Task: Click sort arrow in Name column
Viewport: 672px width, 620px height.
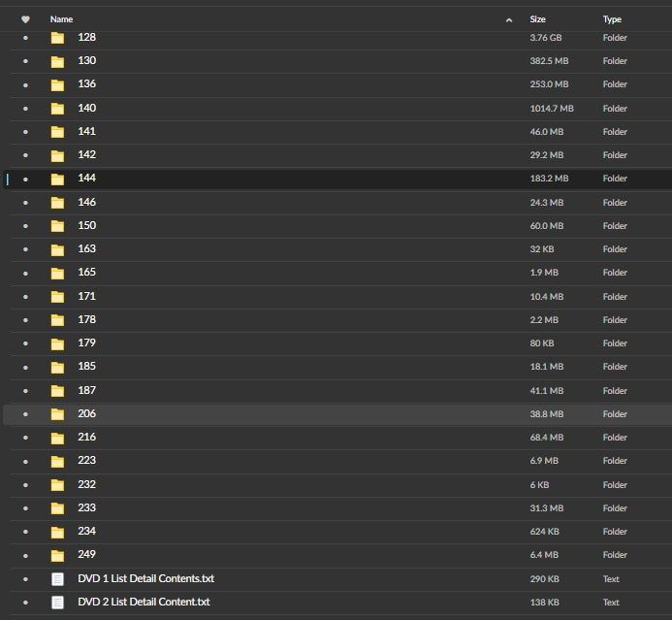Action: pos(509,19)
